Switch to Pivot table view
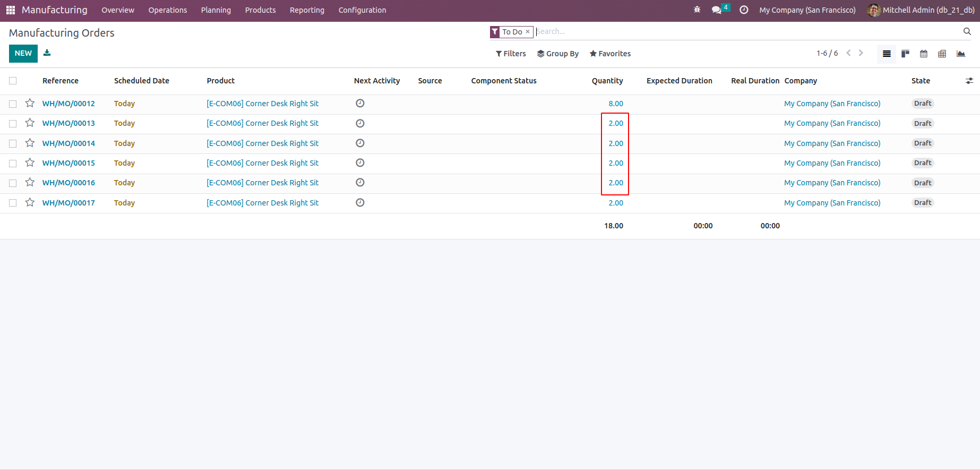This screenshot has width=980, height=470. tap(942, 54)
